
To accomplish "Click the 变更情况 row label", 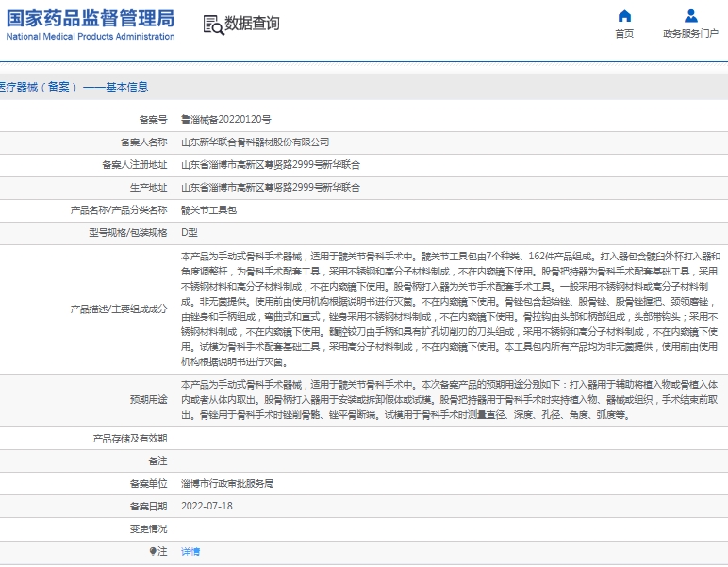I will click(149, 529).
